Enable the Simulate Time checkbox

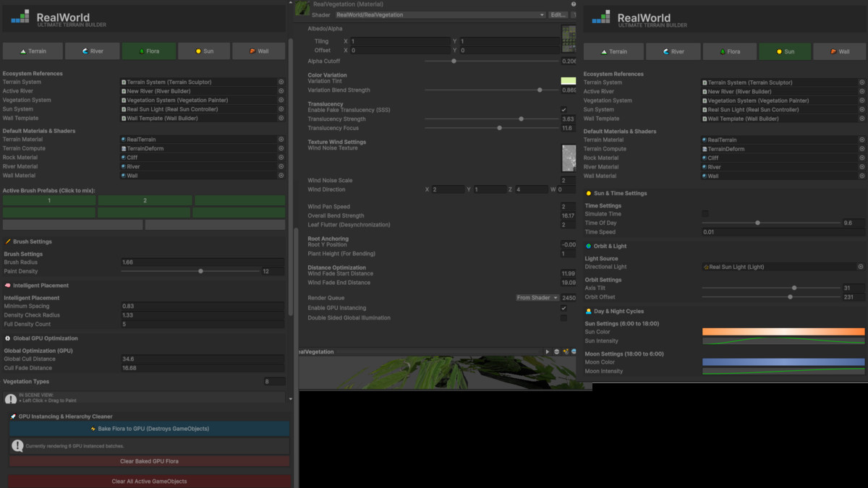tap(705, 214)
